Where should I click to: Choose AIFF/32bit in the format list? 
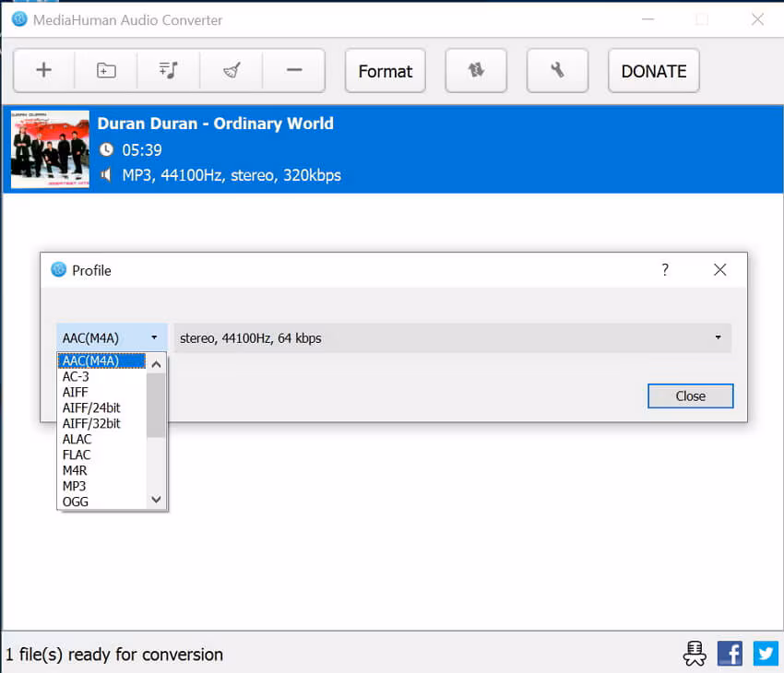(x=101, y=424)
